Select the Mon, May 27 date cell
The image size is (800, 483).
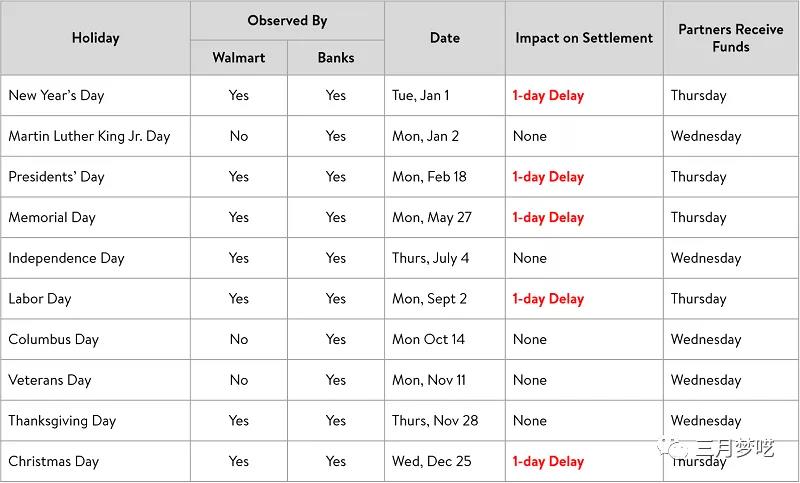(x=432, y=218)
